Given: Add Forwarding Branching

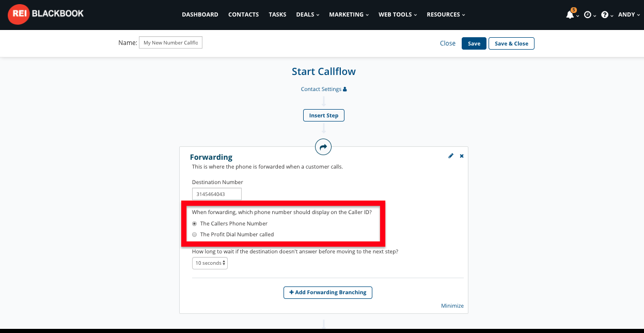Looking at the screenshot, I should pos(328,292).
